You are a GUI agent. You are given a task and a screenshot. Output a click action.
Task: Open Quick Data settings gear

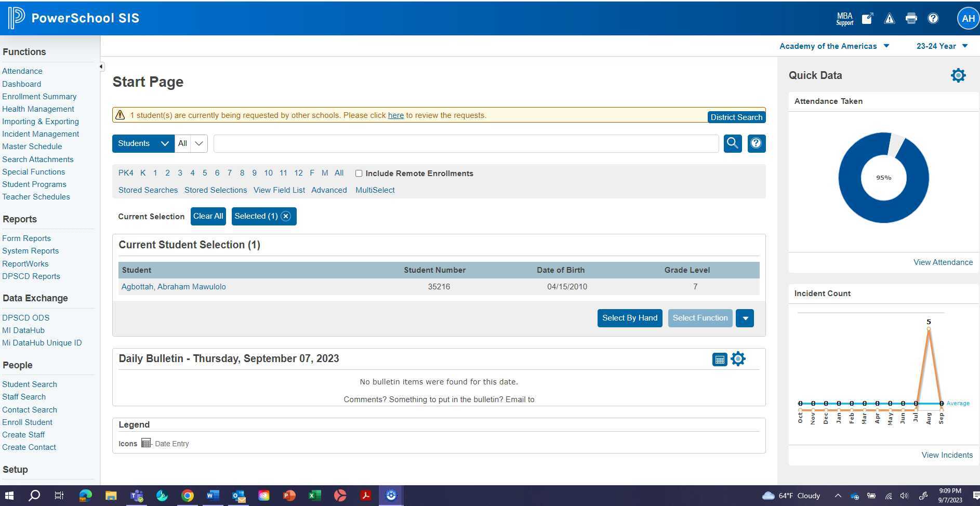point(958,75)
